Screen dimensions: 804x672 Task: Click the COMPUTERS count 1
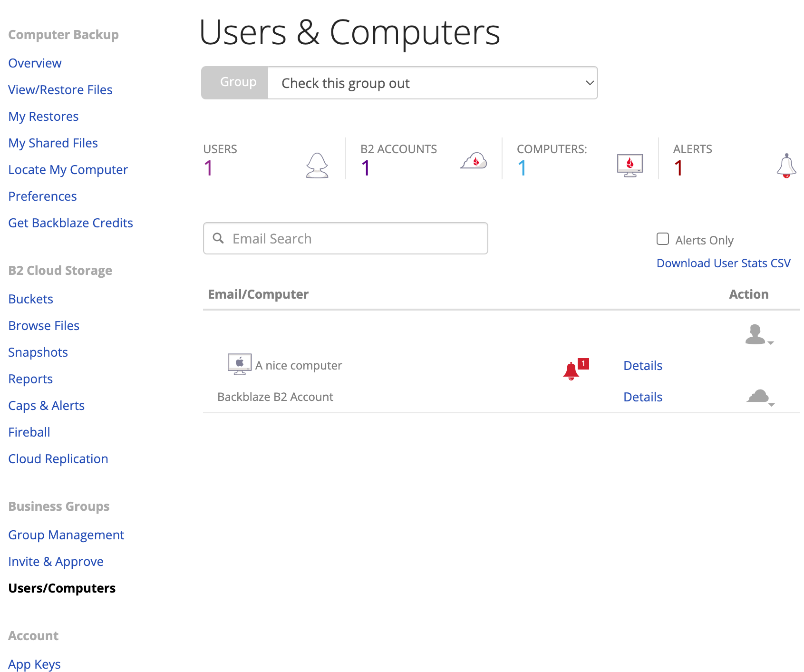click(x=522, y=168)
